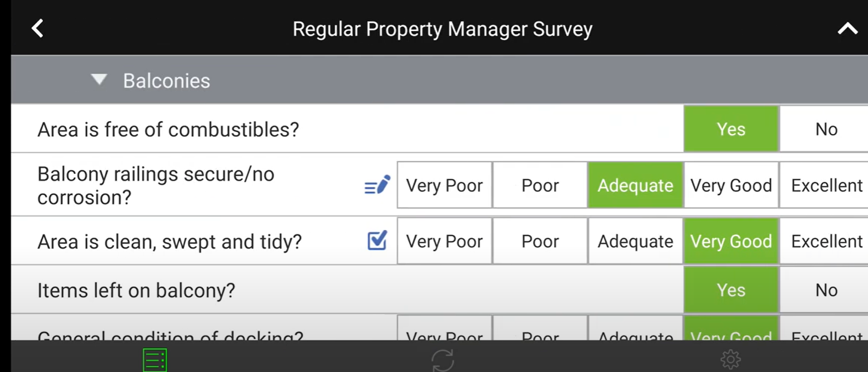Open notes for balcony railings question
Viewport: 868px width, 372px height.
click(x=376, y=185)
